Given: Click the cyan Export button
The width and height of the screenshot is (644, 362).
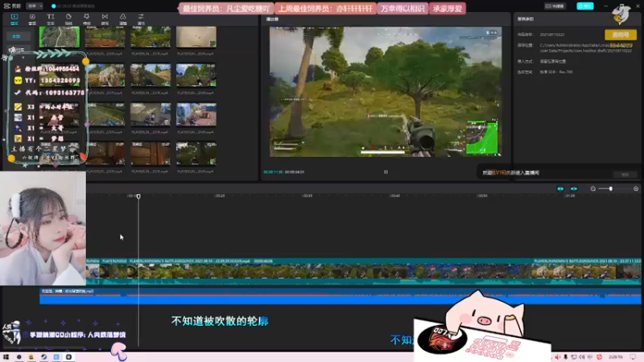Looking at the screenshot, I should coord(585,6).
